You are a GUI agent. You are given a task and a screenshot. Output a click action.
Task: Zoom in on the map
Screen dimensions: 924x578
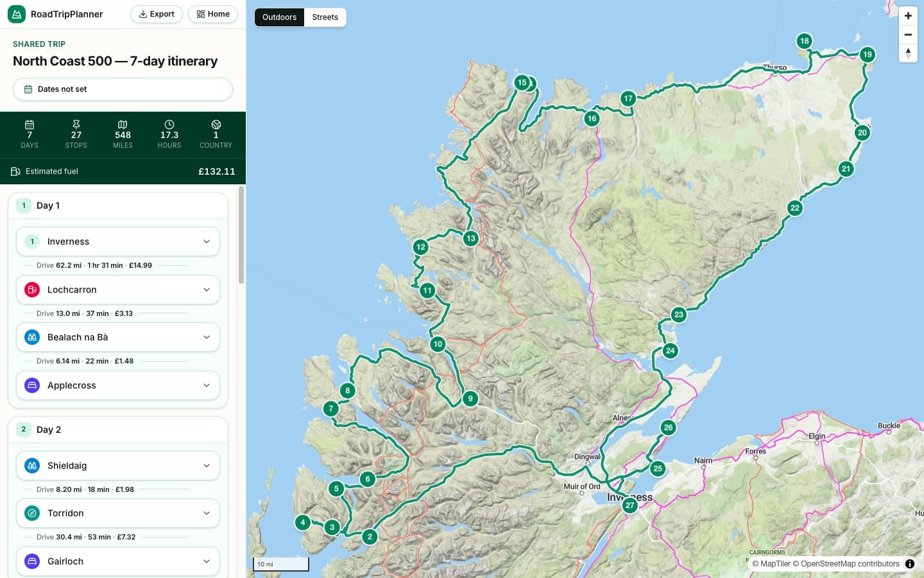tap(908, 16)
